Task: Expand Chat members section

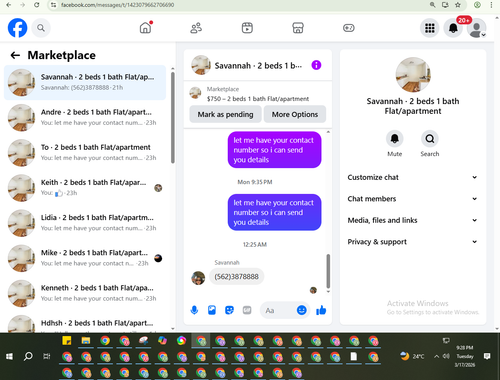Action: [413, 199]
